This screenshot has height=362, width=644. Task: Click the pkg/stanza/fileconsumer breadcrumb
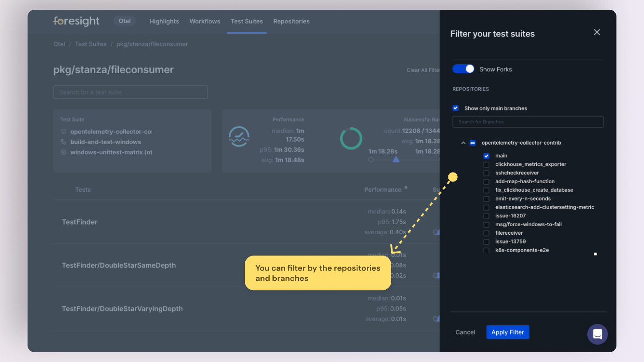click(x=152, y=44)
